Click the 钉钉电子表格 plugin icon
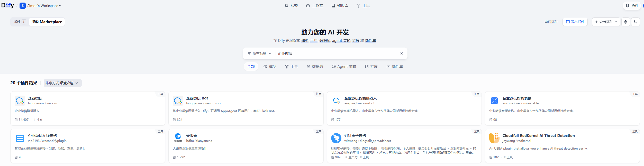644x166 pixels. (336, 138)
